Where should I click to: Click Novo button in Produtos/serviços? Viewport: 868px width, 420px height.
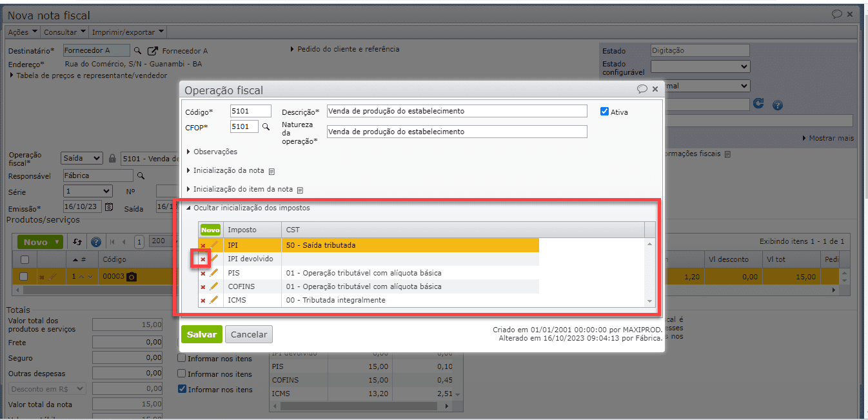tap(41, 242)
